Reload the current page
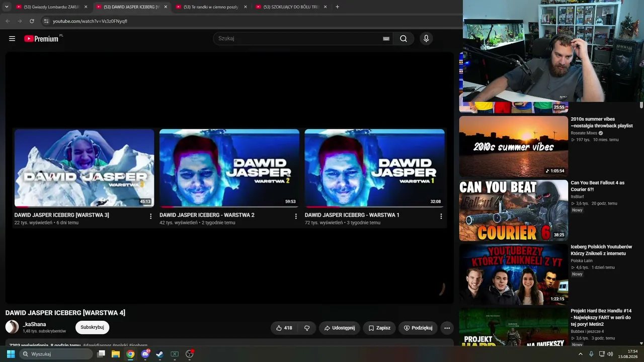 click(x=32, y=21)
